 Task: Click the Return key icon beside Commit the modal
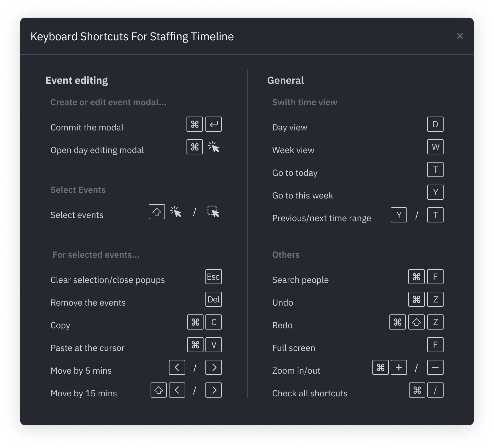214,124
